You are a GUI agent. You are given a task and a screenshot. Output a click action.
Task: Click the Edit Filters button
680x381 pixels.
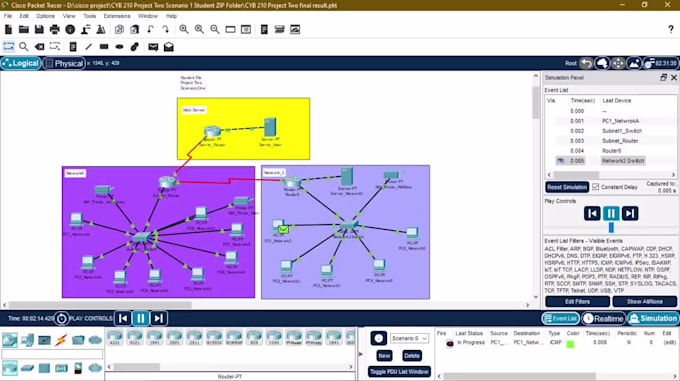click(x=578, y=301)
